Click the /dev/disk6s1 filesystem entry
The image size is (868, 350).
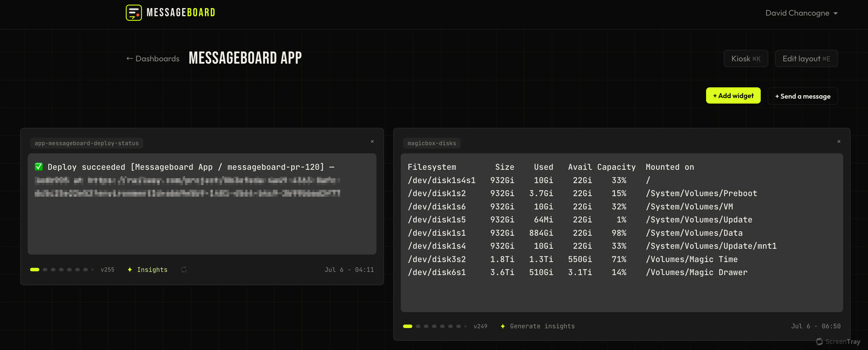pyautogui.click(x=437, y=272)
